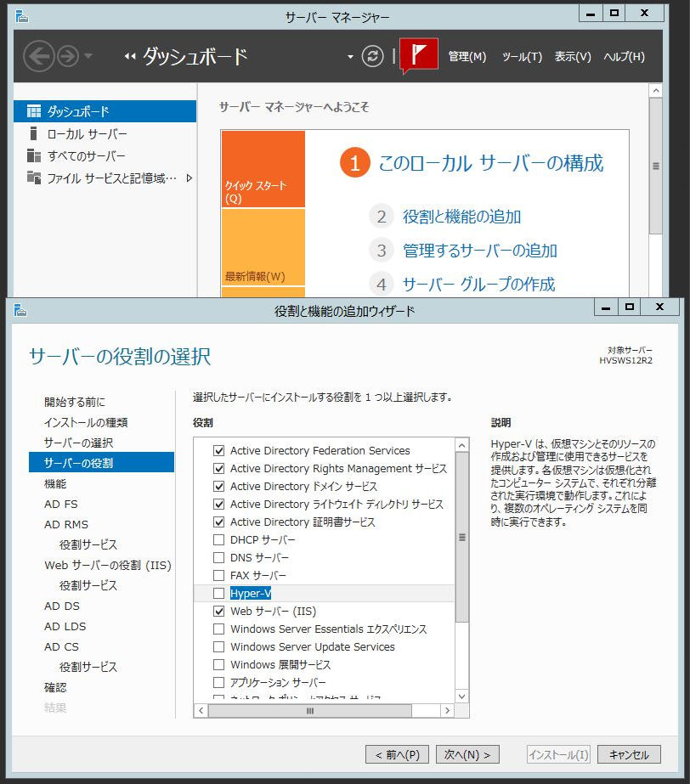The width and height of the screenshot is (690, 784).
Task: Check the FAX サーバー checkbox
Action: [218, 576]
